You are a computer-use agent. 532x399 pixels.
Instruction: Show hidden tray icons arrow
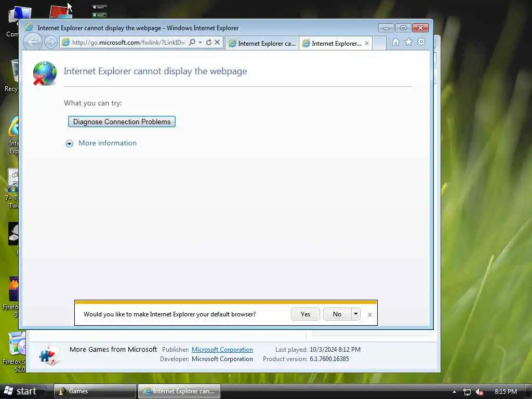(x=454, y=392)
